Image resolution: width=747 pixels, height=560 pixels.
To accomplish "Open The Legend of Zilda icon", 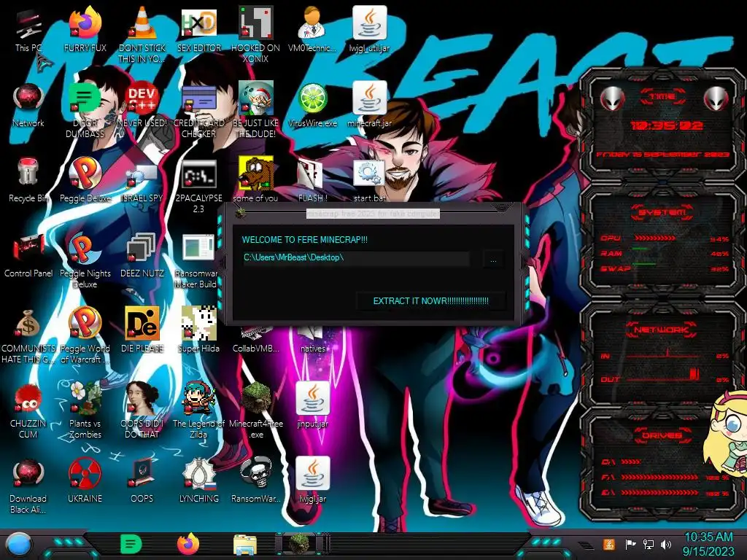I will pos(198,398).
